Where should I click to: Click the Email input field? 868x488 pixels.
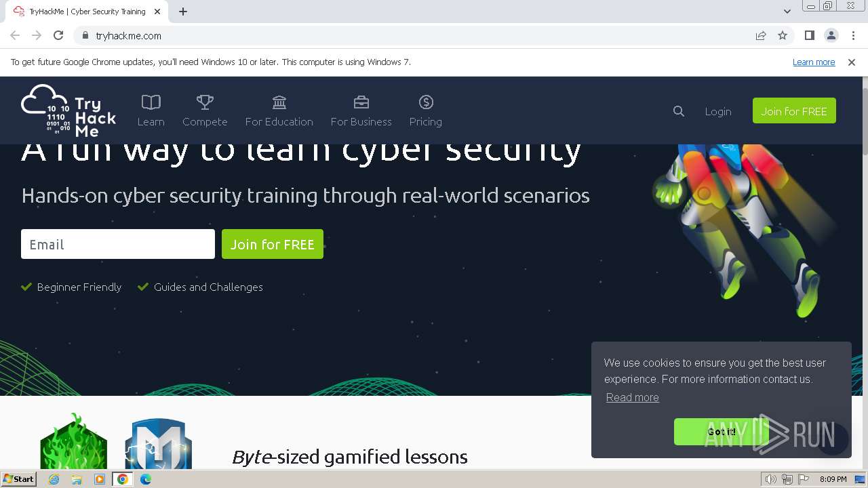118,244
